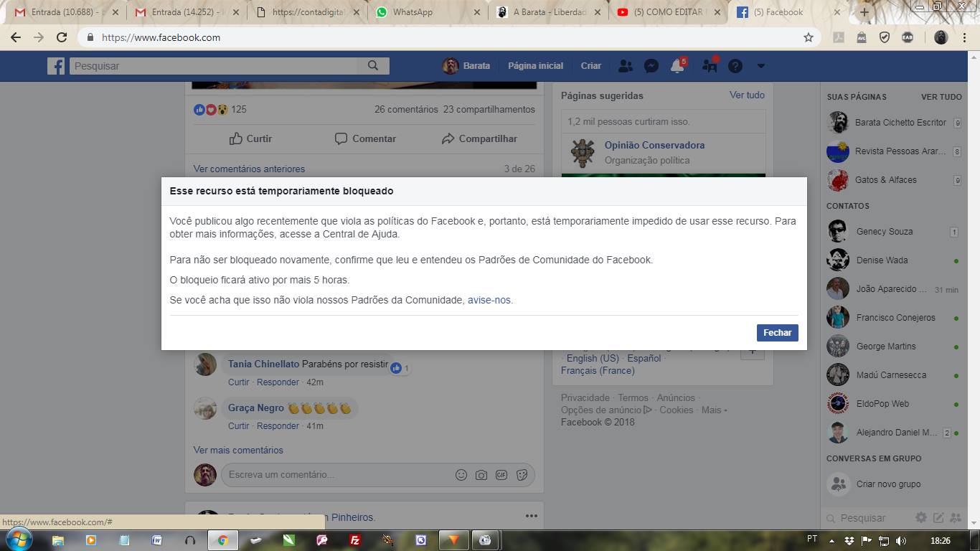This screenshot has width=980, height=551.
Task: Open Tania Chinellato's profile name
Action: coord(263,364)
